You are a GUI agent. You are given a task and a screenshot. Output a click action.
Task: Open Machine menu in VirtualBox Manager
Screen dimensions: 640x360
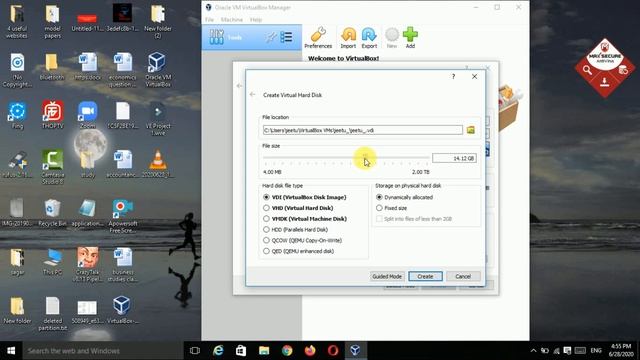pos(232,20)
